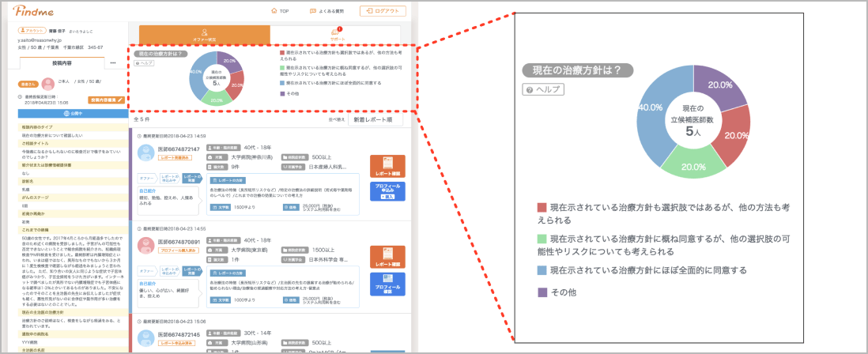
Task: Click 病院症例数 tag showing 500以上 in first card
Action: click(x=295, y=157)
